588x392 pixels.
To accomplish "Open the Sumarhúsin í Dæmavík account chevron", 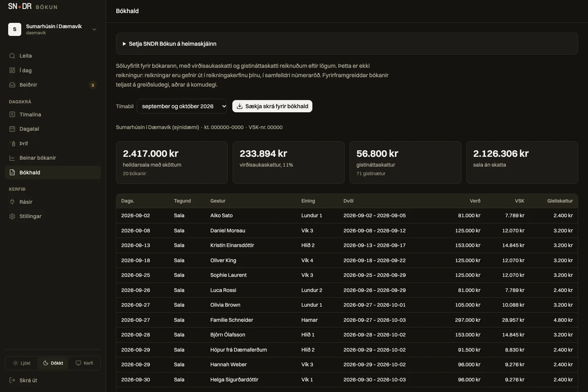I will [94, 29].
